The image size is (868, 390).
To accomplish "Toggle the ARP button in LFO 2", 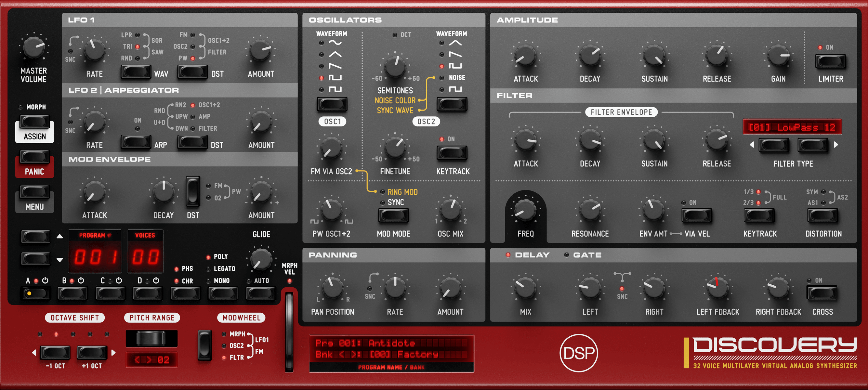I will click(136, 142).
